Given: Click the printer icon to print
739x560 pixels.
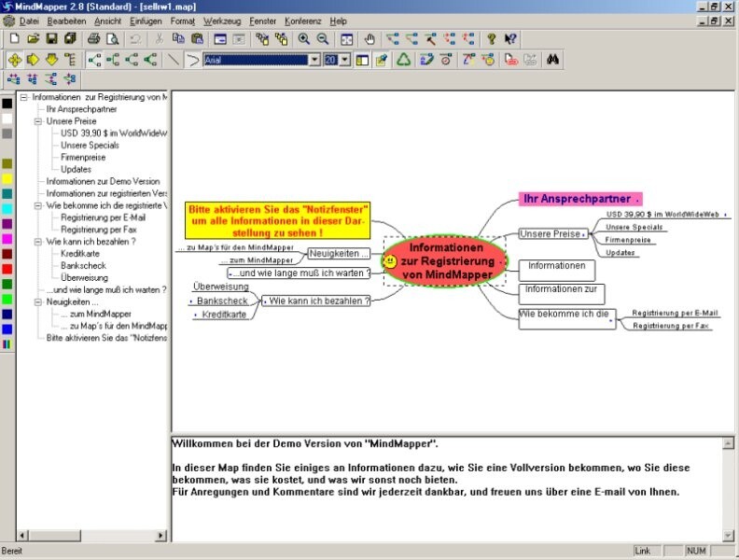Looking at the screenshot, I should tap(94, 39).
